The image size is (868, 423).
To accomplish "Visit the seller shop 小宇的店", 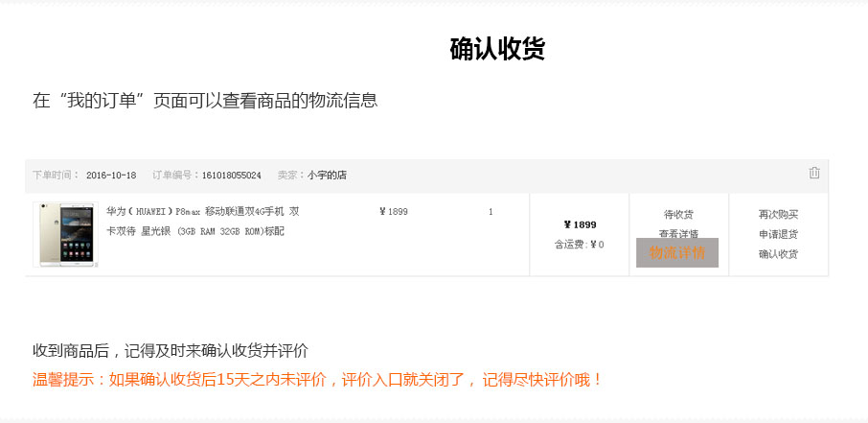I will (x=327, y=176).
